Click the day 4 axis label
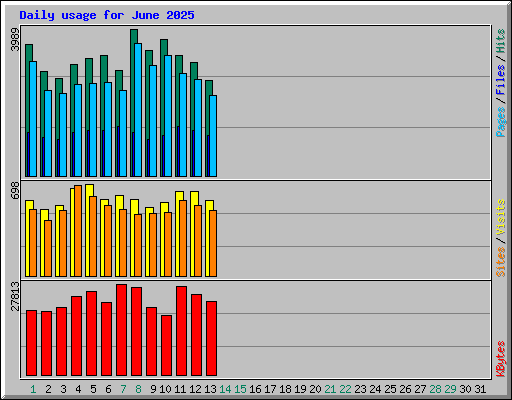This screenshot has width=512, height=400. [78, 389]
